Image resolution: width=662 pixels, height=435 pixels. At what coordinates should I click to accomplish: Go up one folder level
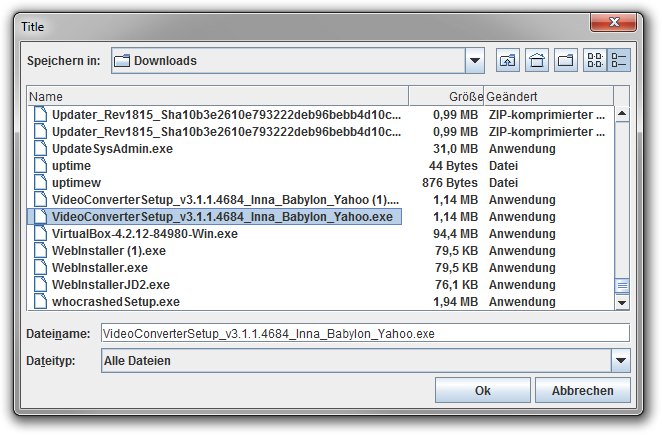coord(507,60)
